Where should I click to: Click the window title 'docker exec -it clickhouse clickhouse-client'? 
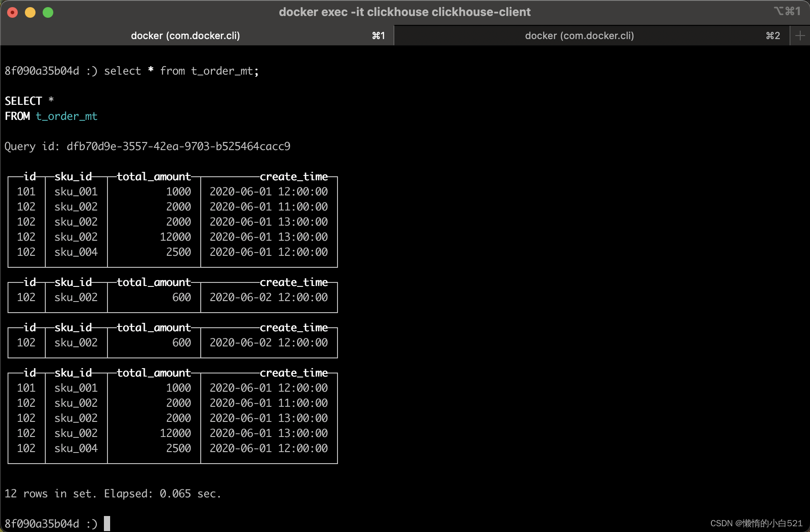[405, 12]
